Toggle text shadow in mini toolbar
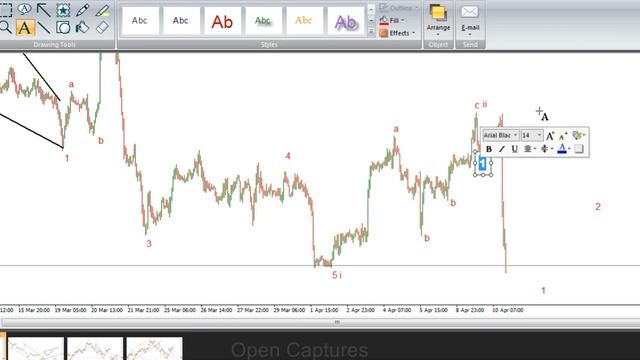This screenshot has height=360, width=640. tap(579, 149)
